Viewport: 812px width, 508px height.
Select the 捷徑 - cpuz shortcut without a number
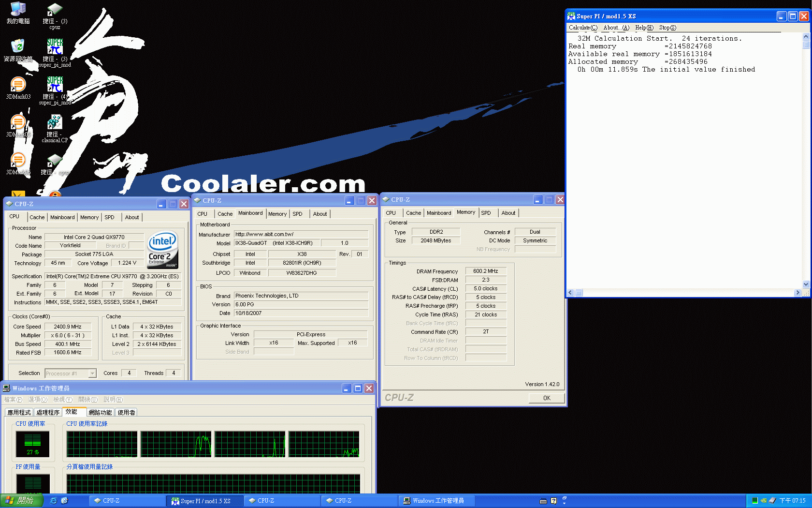pyautogui.click(x=55, y=164)
